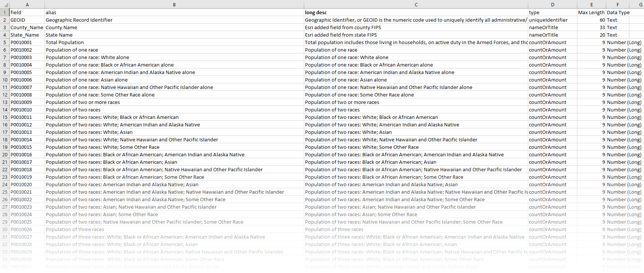Click 'Text' data type in GEOID row
644x273 pixels.
[617, 20]
